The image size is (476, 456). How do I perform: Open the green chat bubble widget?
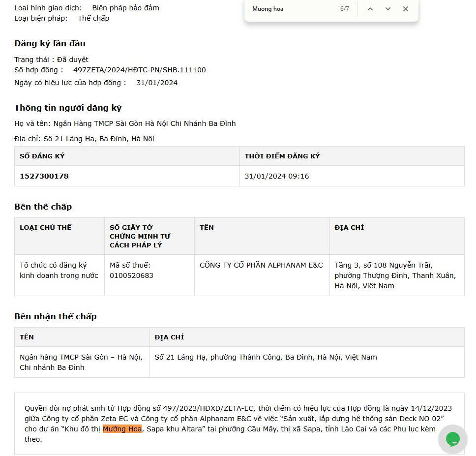point(452,439)
